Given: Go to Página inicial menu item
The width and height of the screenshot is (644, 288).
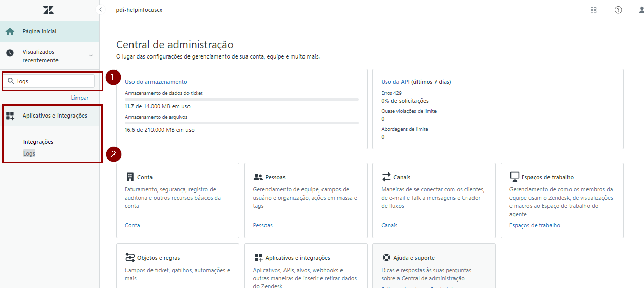Looking at the screenshot, I should point(40,32).
